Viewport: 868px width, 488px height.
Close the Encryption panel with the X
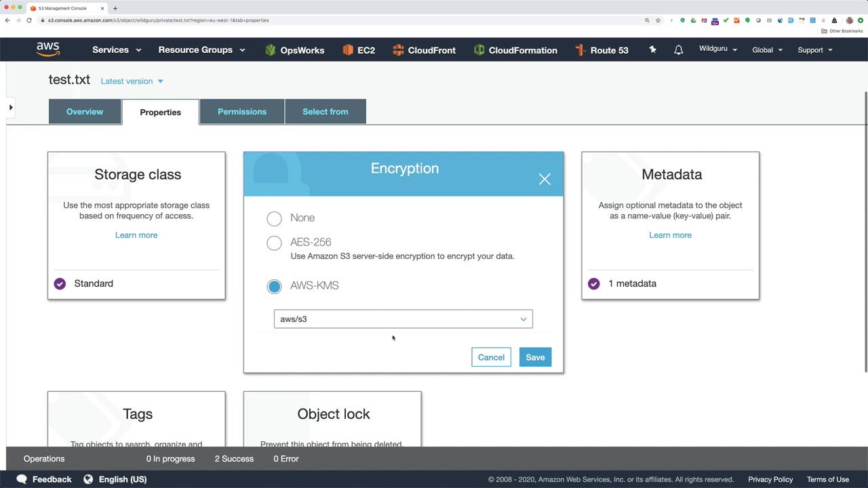[x=545, y=179]
